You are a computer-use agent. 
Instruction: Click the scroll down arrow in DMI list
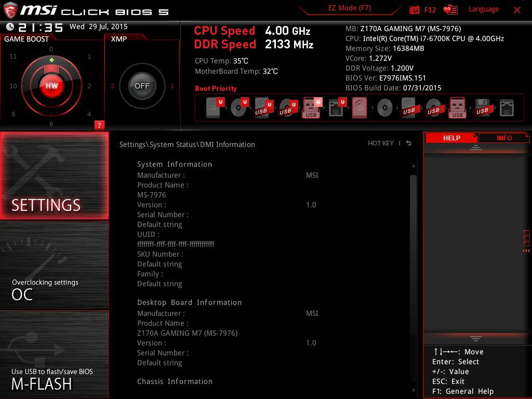[x=413, y=391]
